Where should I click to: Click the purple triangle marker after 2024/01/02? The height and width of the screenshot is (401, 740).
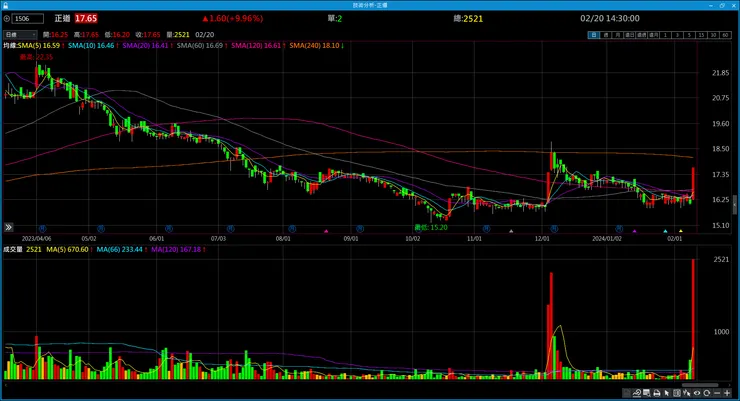click(635, 231)
